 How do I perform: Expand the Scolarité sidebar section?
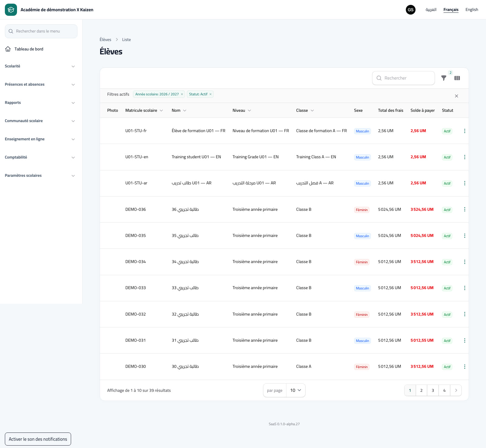coord(40,66)
